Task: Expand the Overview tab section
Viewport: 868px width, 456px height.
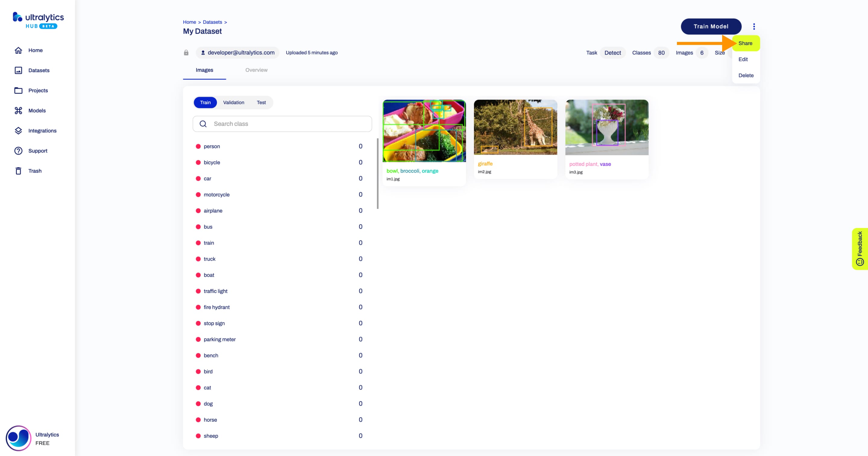Action: pos(256,70)
